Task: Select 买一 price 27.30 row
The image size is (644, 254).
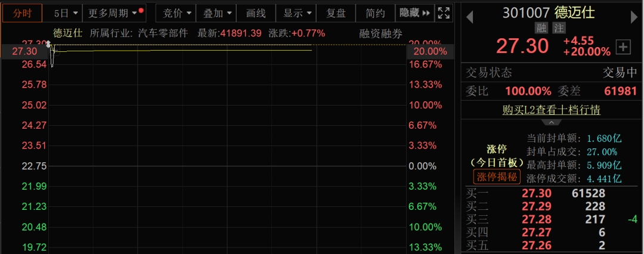Action: click(551, 194)
